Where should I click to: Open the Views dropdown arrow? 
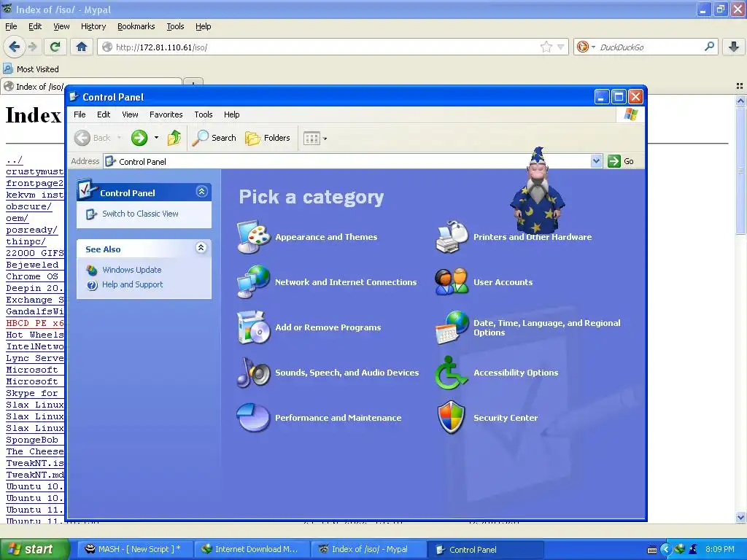[325, 139]
